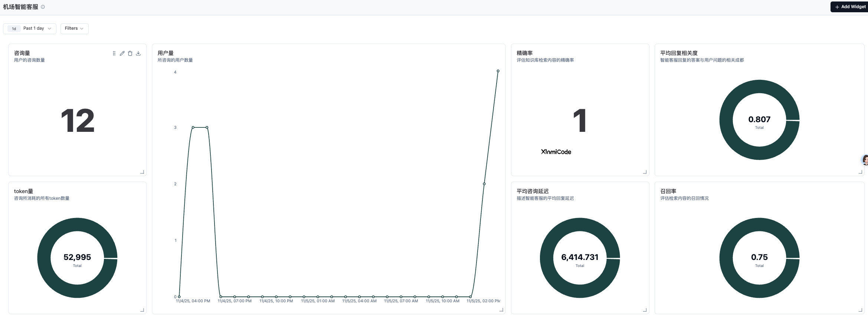Click the 平均回复相关度 widget title
Screen dimensions: 868x319
tap(679, 53)
